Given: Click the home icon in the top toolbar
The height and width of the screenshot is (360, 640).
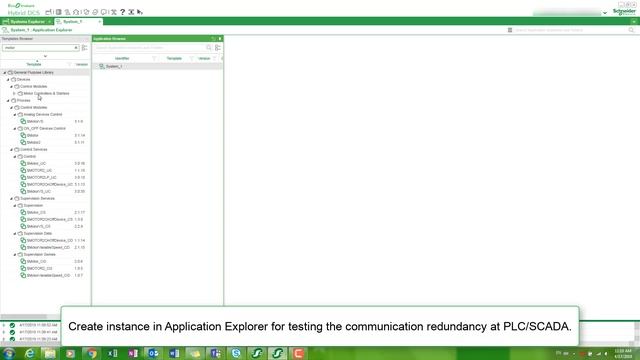Looking at the screenshot, I should (76, 12).
